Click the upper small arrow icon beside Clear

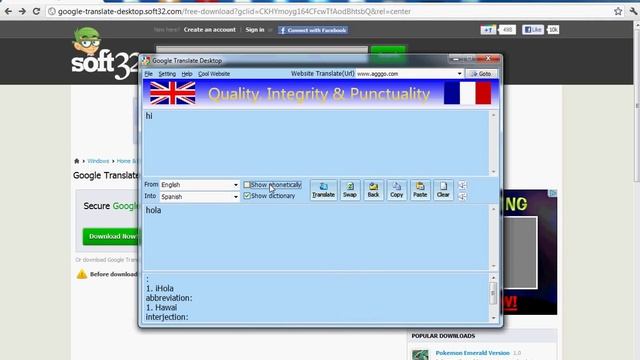coord(462,185)
